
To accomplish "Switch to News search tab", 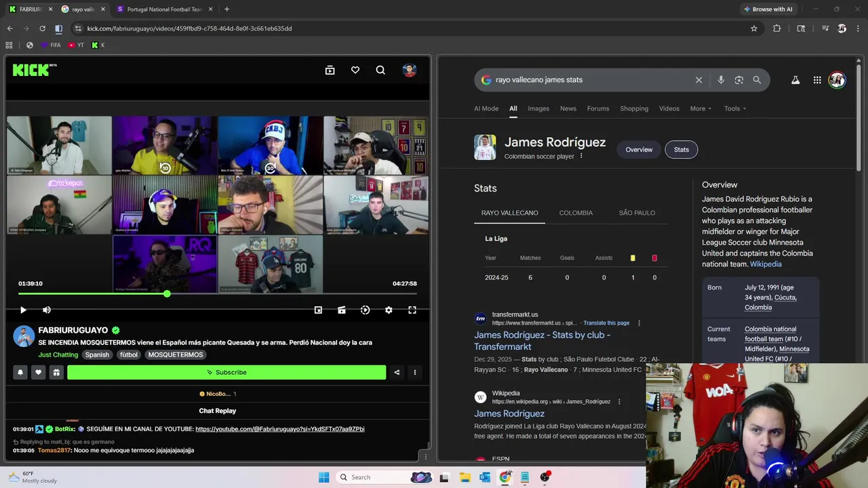I will [568, 108].
